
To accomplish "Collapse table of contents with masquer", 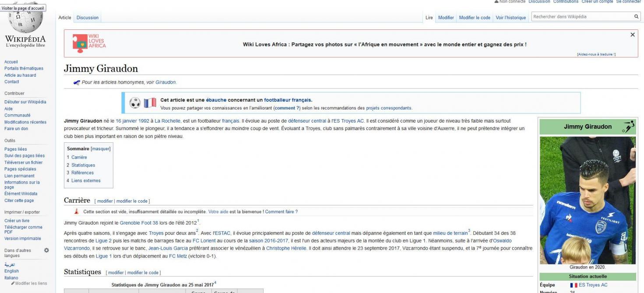I will (101, 149).
